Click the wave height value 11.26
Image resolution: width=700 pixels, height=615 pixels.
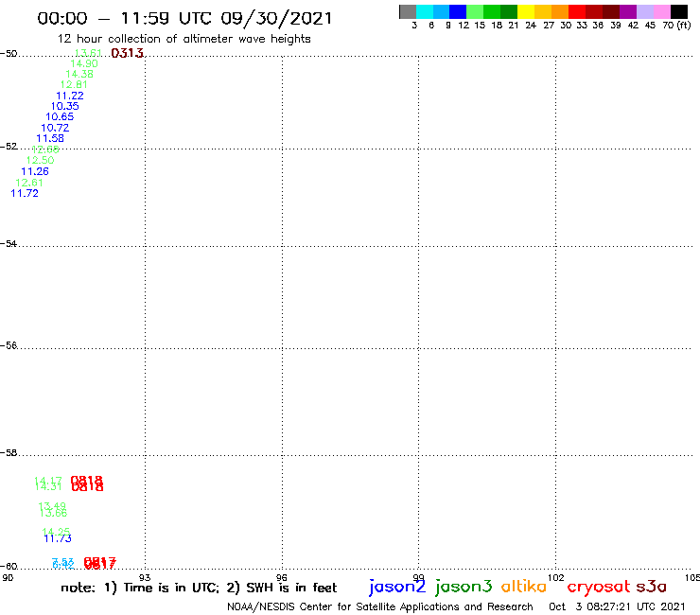35,171
